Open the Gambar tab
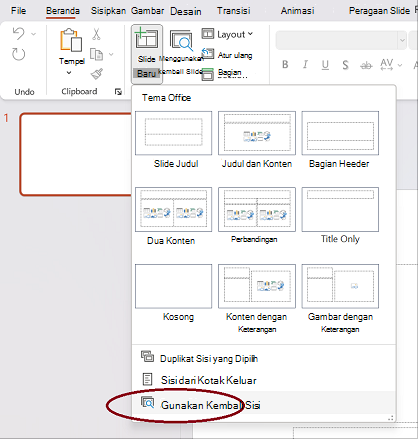418x439 pixels. [147, 11]
